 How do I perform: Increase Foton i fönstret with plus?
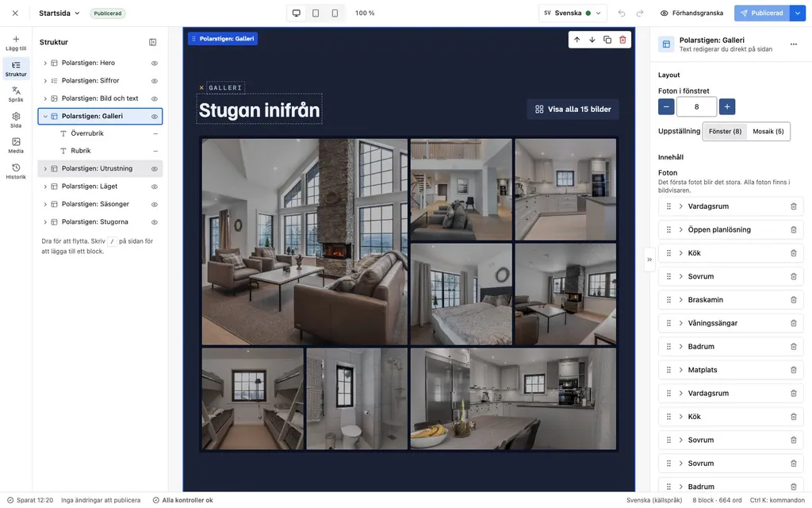point(727,107)
